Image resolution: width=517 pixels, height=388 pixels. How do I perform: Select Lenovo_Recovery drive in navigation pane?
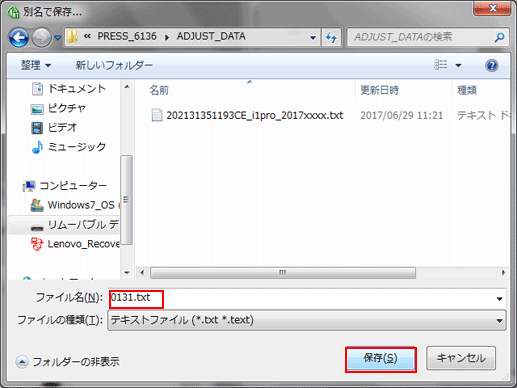pos(83,244)
